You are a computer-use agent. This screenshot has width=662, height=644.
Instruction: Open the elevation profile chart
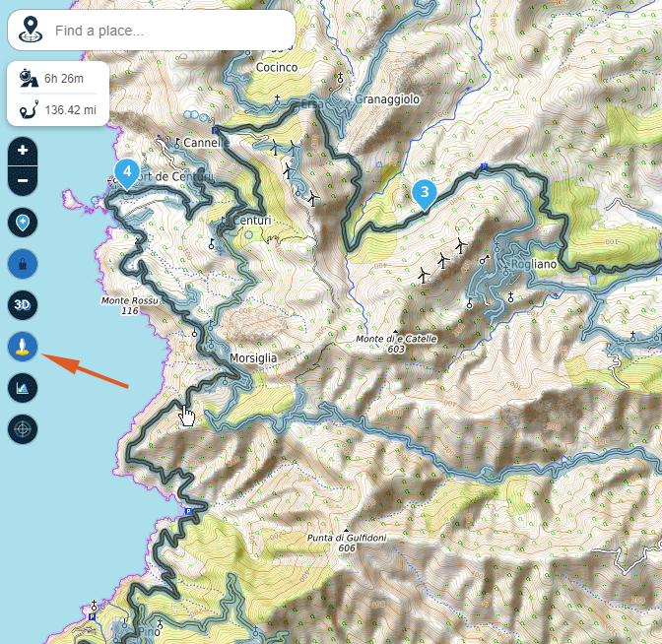[x=23, y=387]
